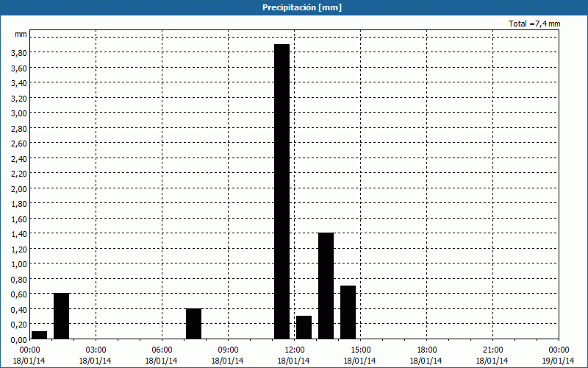Click the 18:00 time axis label
588x368 pixels.
point(427,350)
